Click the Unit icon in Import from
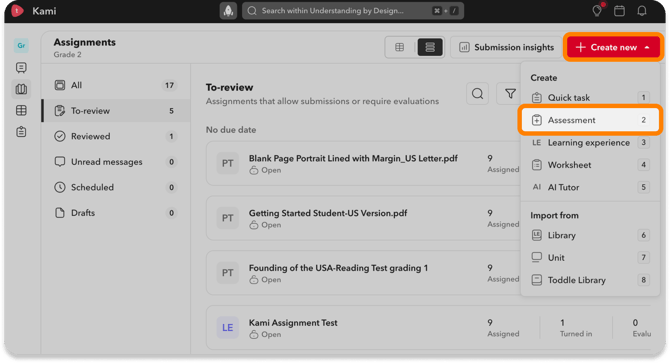This screenshot has width=670, height=363. pos(537,258)
